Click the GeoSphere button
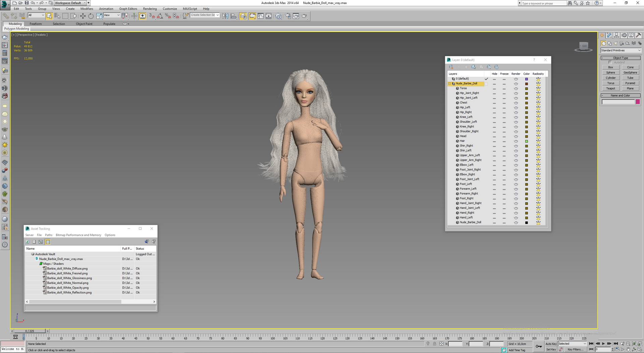 [x=630, y=73]
